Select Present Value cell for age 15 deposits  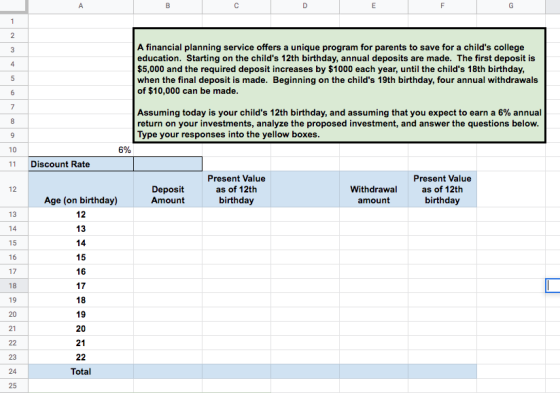click(236, 257)
